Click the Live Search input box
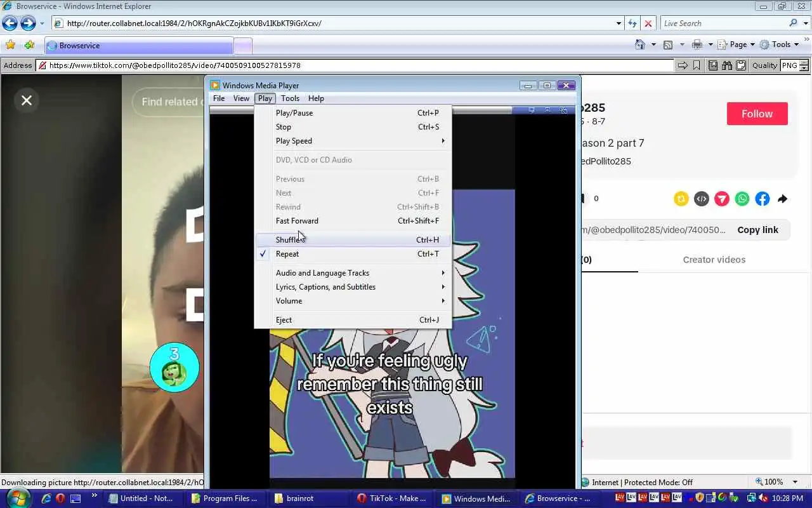The width and height of the screenshot is (812, 508). (723, 23)
